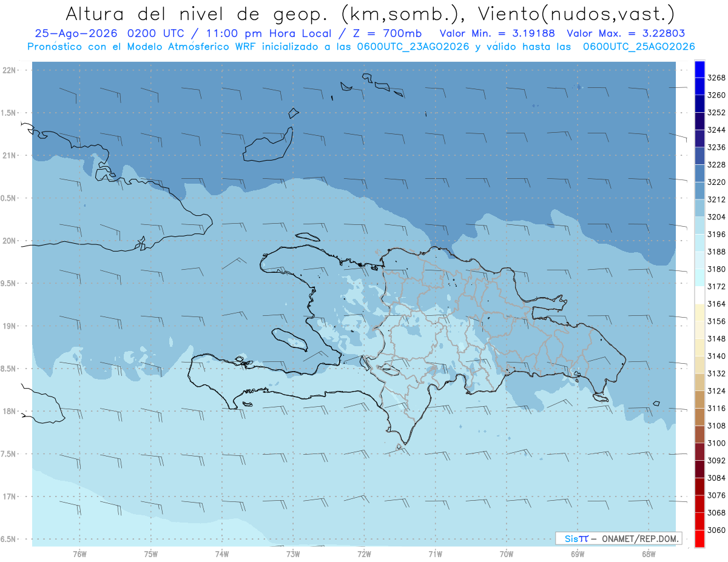Pick the bright blue swatch above 3268
This screenshot has width=728, height=562.
pyautogui.click(x=699, y=69)
